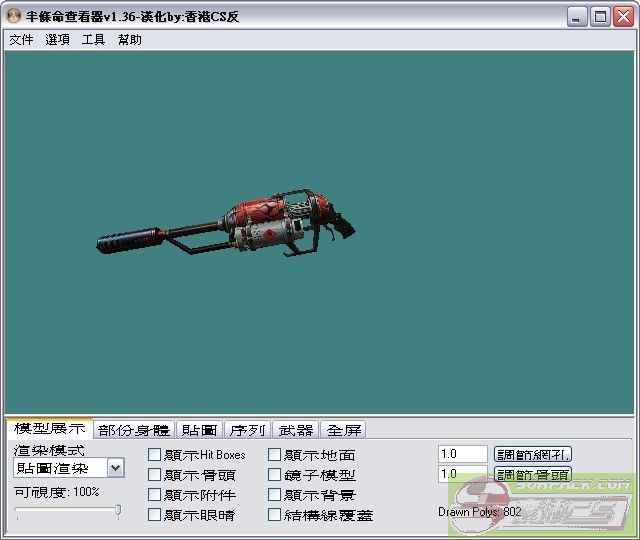The height and width of the screenshot is (540, 640).
Task: Enable the 鏡子模型 checkbox
Action: point(275,475)
